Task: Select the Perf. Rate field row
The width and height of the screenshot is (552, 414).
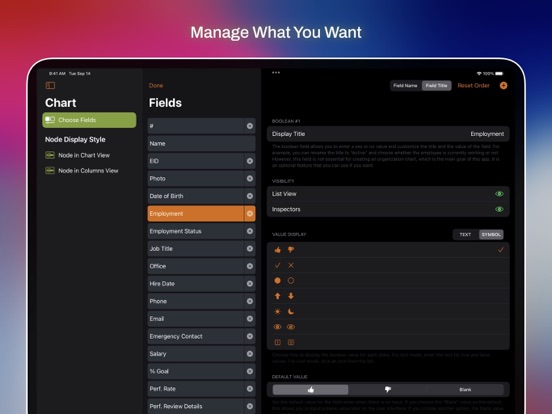Action: tap(195, 389)
